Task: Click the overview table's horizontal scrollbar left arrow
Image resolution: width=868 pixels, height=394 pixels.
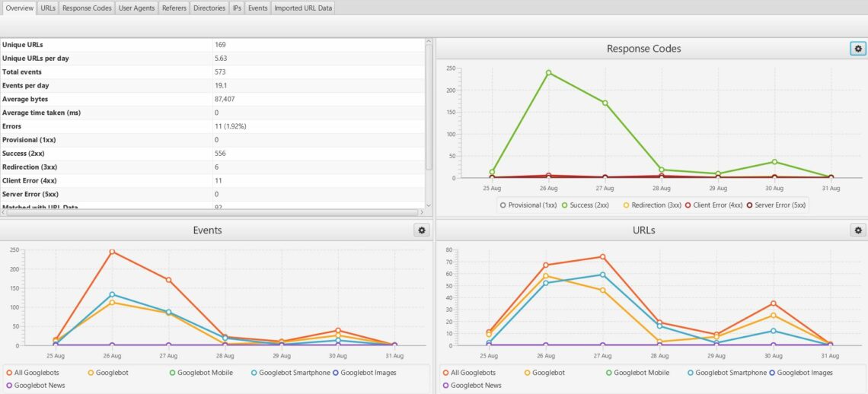Action: pyautogui.click(x=3, y=212)
